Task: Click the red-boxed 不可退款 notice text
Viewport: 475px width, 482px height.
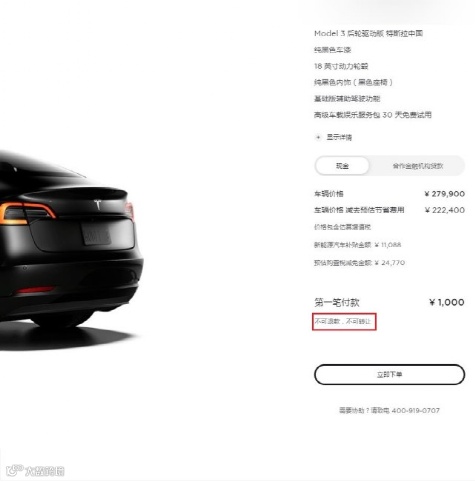Action: pos(343,321)
